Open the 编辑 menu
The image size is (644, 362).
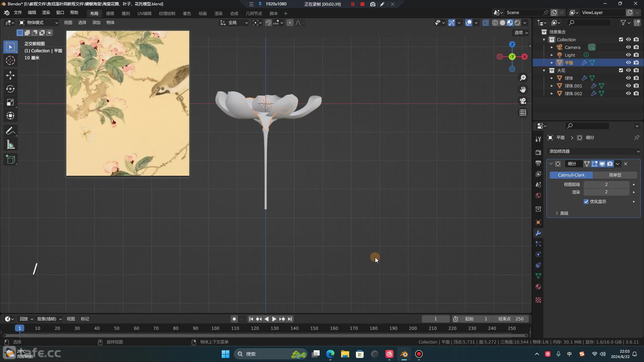(x=32, y=13)
